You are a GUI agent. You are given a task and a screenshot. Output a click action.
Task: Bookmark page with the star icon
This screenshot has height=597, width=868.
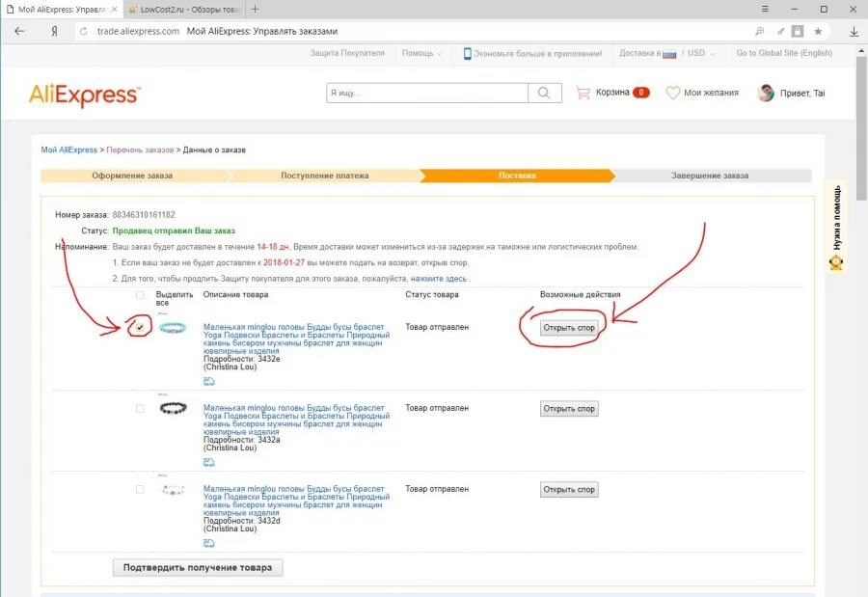[818, 32]
